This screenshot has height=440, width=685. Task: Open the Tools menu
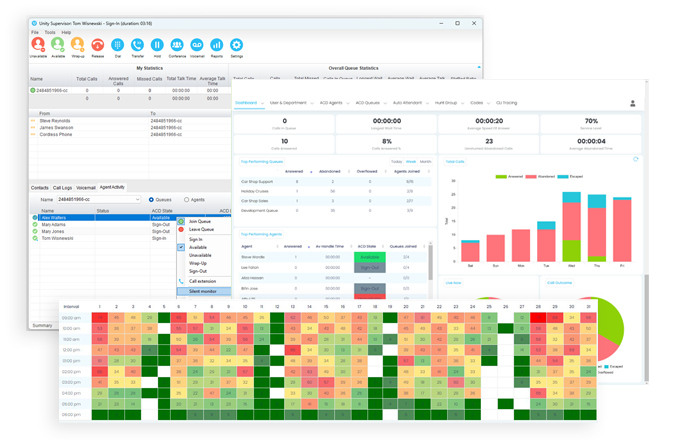pyautogui.click(x=50, y=32)
